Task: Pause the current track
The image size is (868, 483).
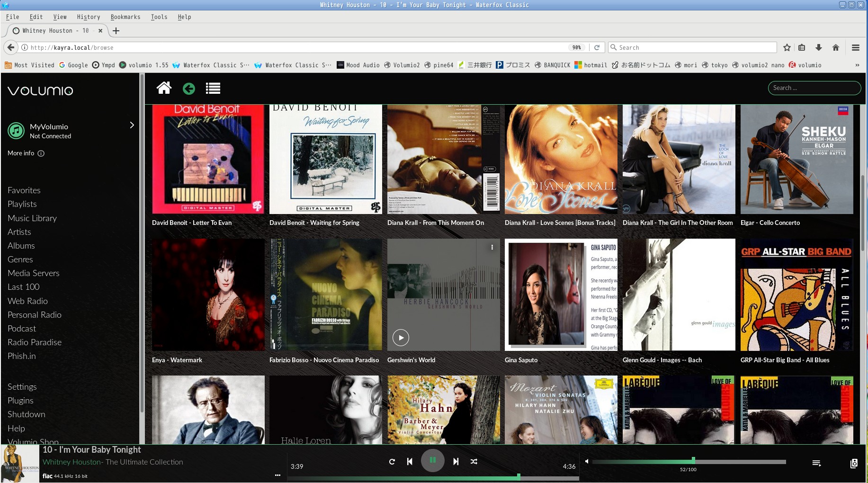Action: tap(432, 460)
